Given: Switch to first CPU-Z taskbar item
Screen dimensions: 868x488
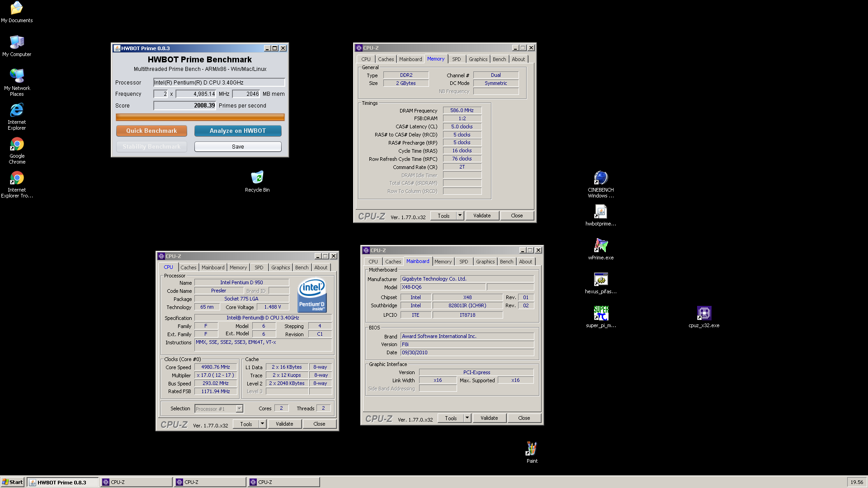Looking at the screenshot, I should click(137, 482).
